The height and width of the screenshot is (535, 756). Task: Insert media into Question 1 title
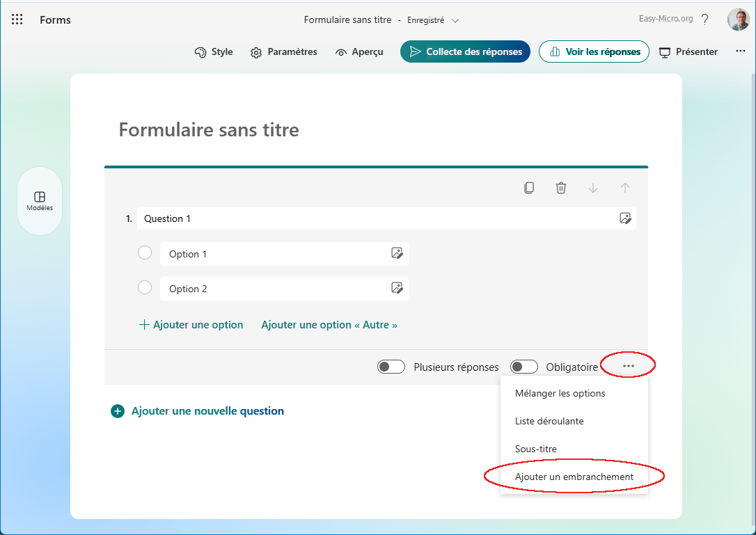coord(625,218)
